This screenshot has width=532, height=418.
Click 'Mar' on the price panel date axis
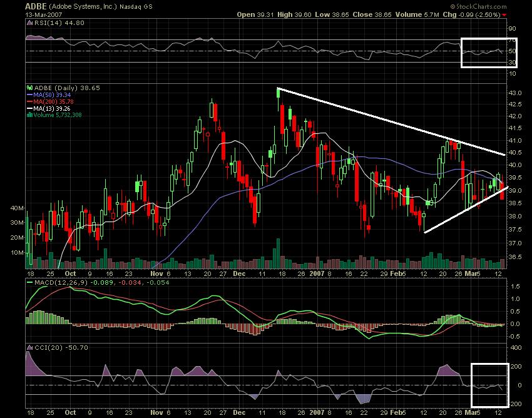(x=470, y=273)
